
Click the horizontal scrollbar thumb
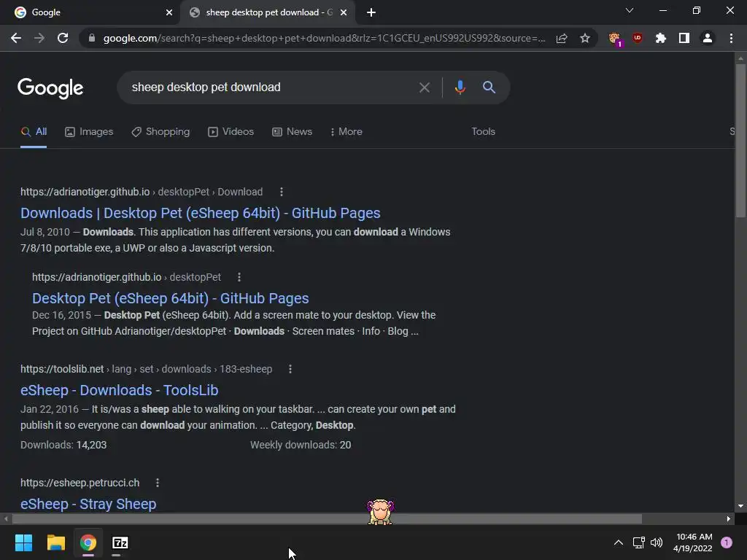(x=327, y=519)
